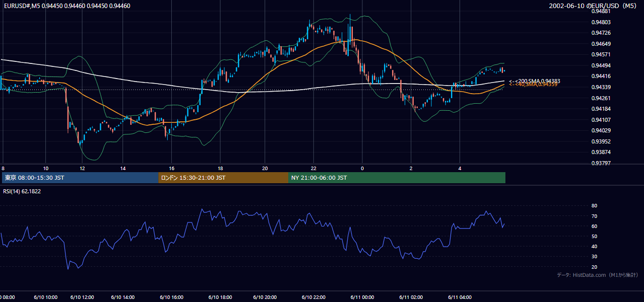Click price axis value 0.94261
This screenshot has width=644, height=302.
click(x=601, y=98)
